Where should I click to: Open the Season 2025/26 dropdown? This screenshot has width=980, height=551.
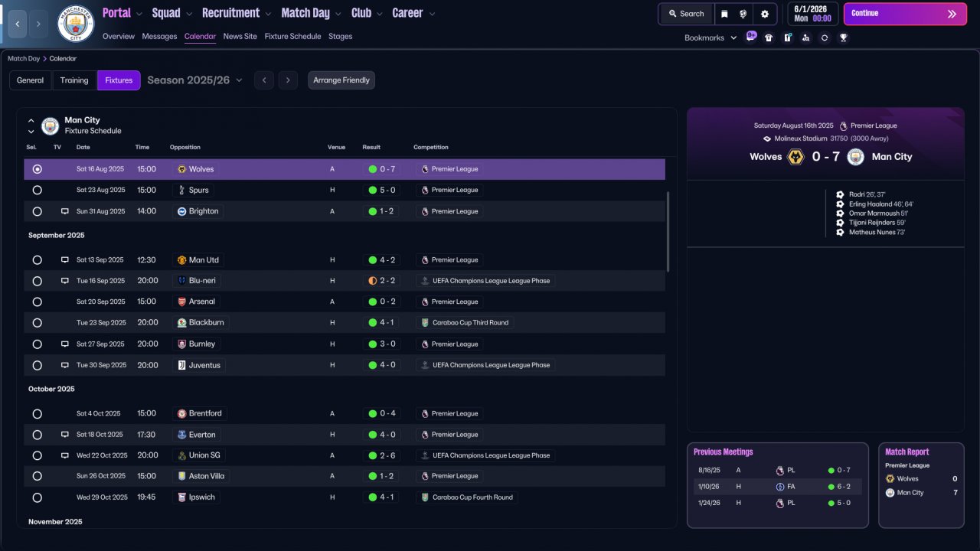point(195,80)
